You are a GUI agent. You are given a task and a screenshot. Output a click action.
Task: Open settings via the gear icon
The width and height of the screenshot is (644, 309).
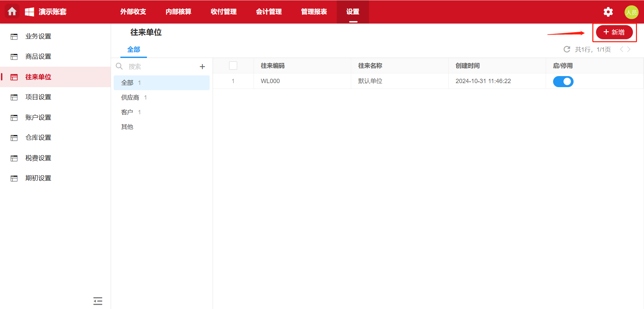click(x=608, y=12)
